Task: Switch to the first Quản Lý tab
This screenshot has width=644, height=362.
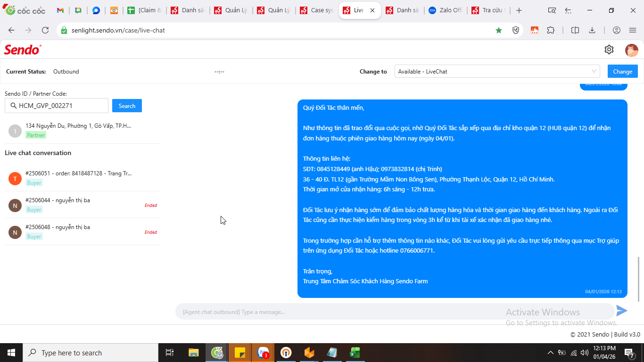Action: pyautogui.click(x=231, y=10)
